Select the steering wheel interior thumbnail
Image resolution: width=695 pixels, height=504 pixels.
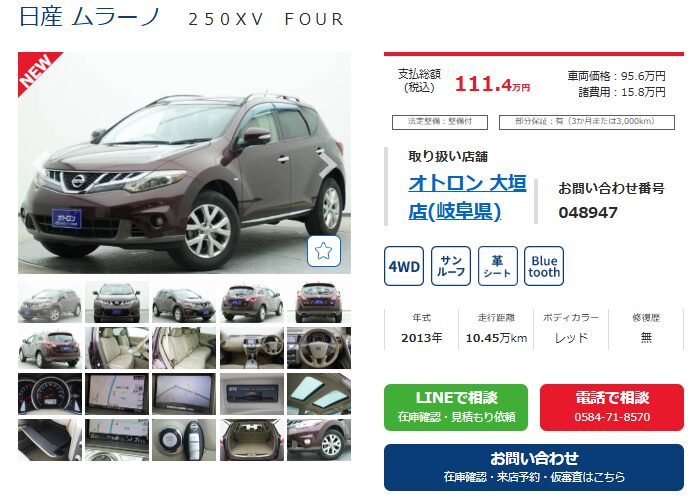(319, 348)
